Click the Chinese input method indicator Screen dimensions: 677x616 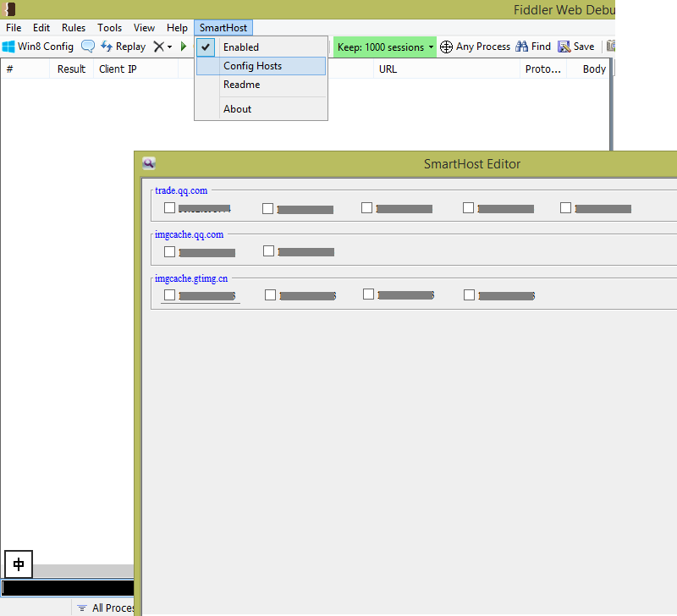click(19, 564)
